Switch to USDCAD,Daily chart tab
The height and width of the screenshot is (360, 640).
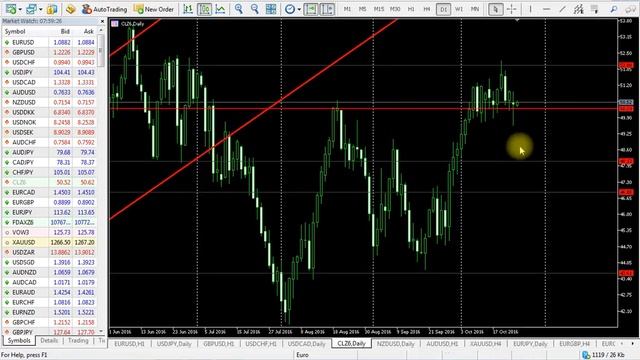(x=307, y=344)
